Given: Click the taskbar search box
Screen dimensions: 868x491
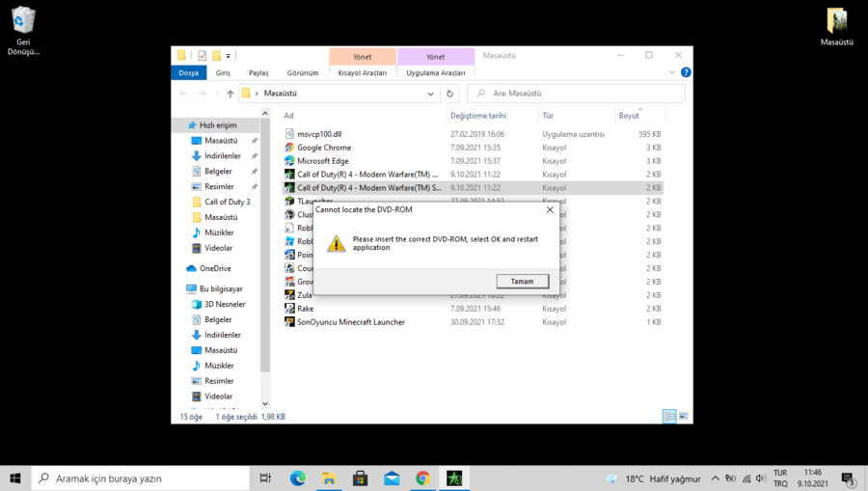Looking at the screenshot, I should [141, 478].
